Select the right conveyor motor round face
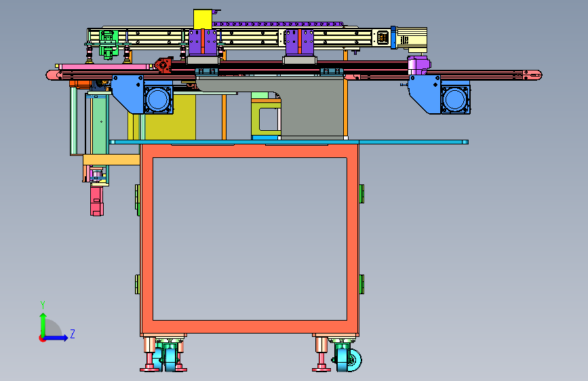 click(455, 100)
